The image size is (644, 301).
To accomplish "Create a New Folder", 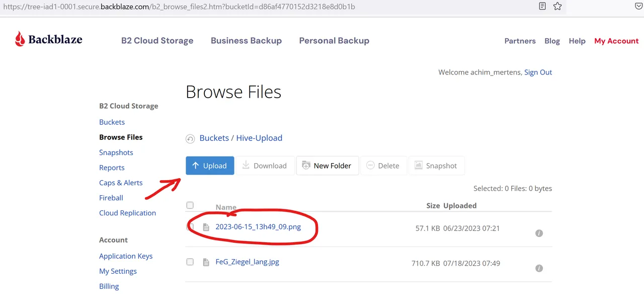I will pyautogui.click(x=328, y=166).
